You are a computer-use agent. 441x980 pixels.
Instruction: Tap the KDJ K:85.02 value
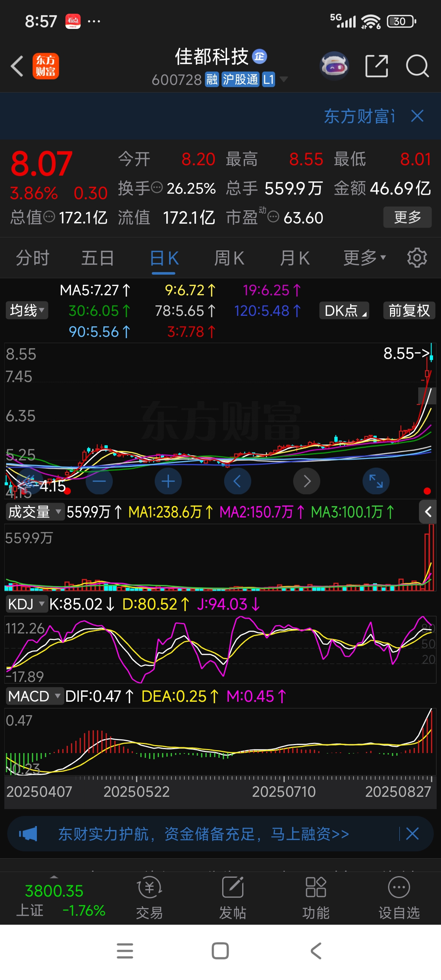click(x=82, y=604)
